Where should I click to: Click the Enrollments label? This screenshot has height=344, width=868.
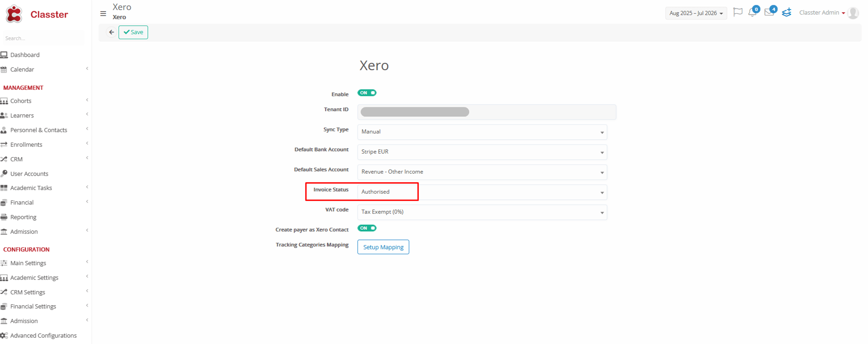pos(26,145)
